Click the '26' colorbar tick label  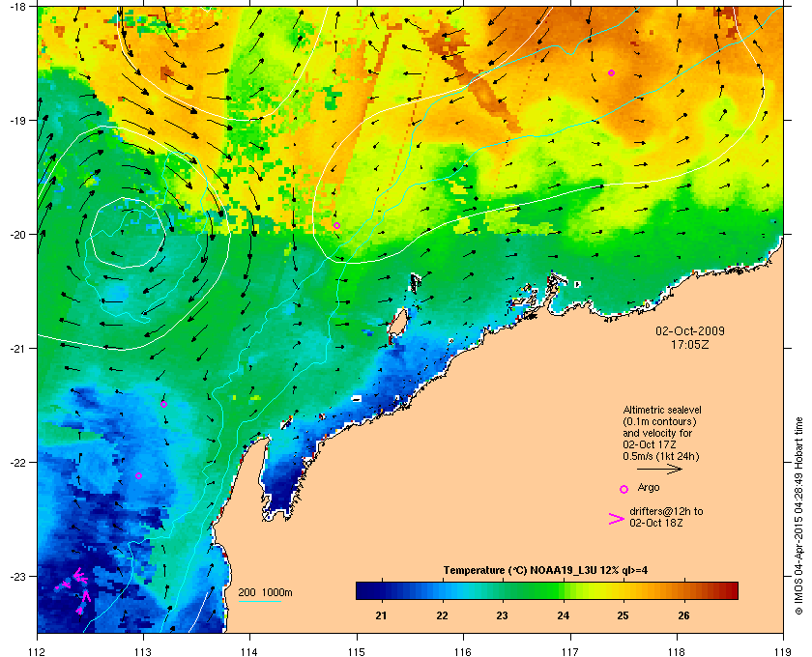coord(683,615)
